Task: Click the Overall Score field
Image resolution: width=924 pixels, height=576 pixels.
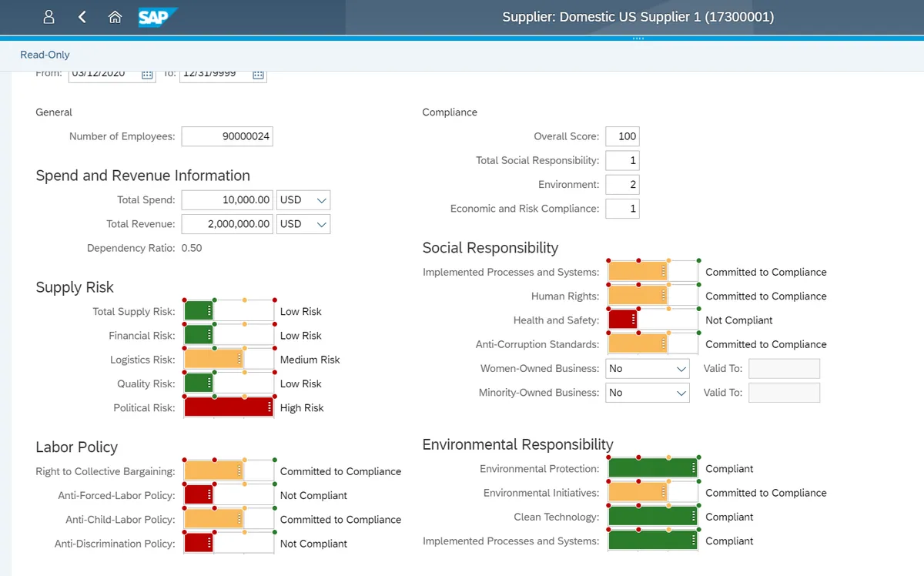Action: (622, 136)
